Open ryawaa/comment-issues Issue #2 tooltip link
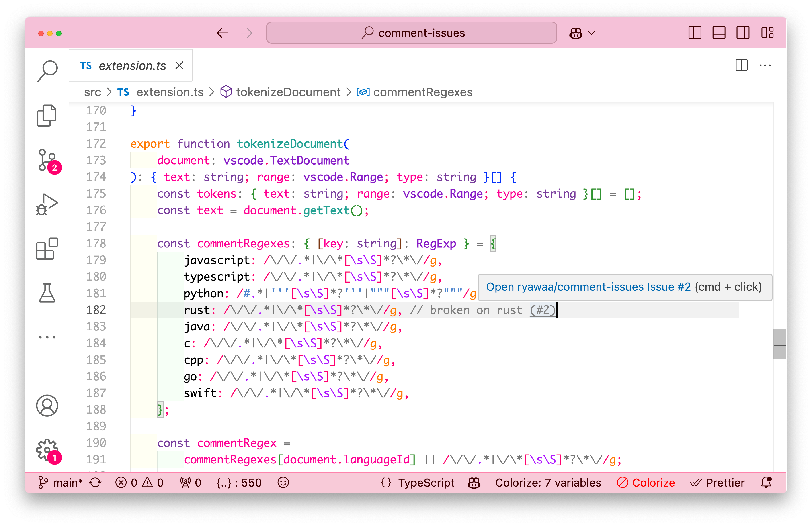 coord(588,287)
